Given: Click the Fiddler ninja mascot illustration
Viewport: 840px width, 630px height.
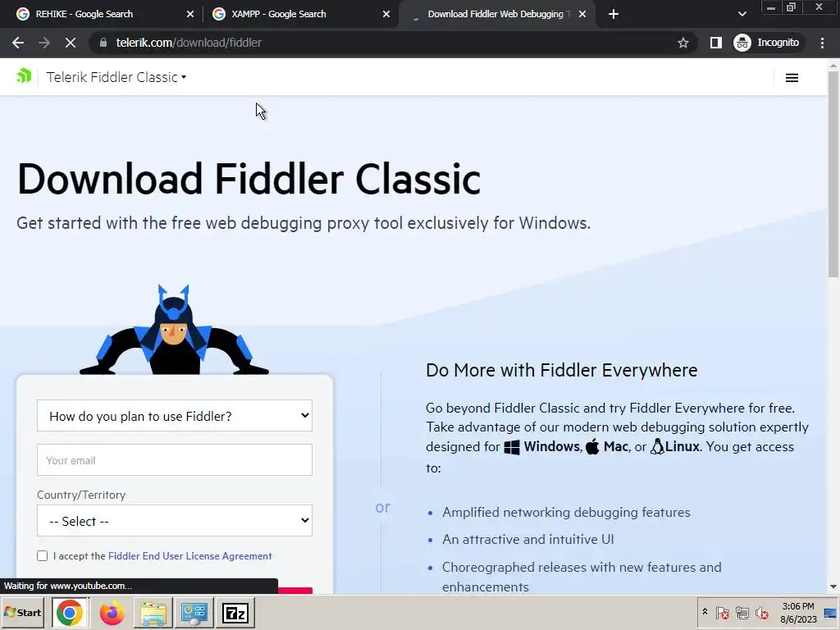Looking at the screenshot, I should coord(174,330).
